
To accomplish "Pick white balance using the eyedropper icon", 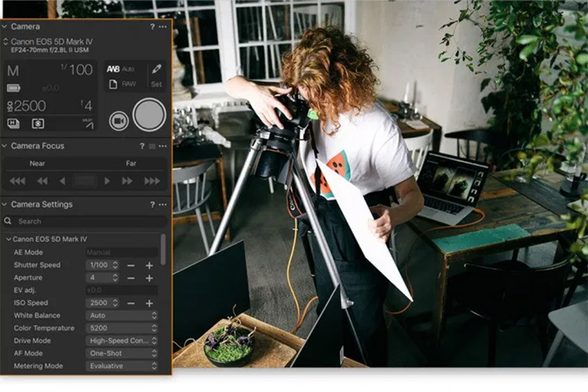I will tap(155, 69).
